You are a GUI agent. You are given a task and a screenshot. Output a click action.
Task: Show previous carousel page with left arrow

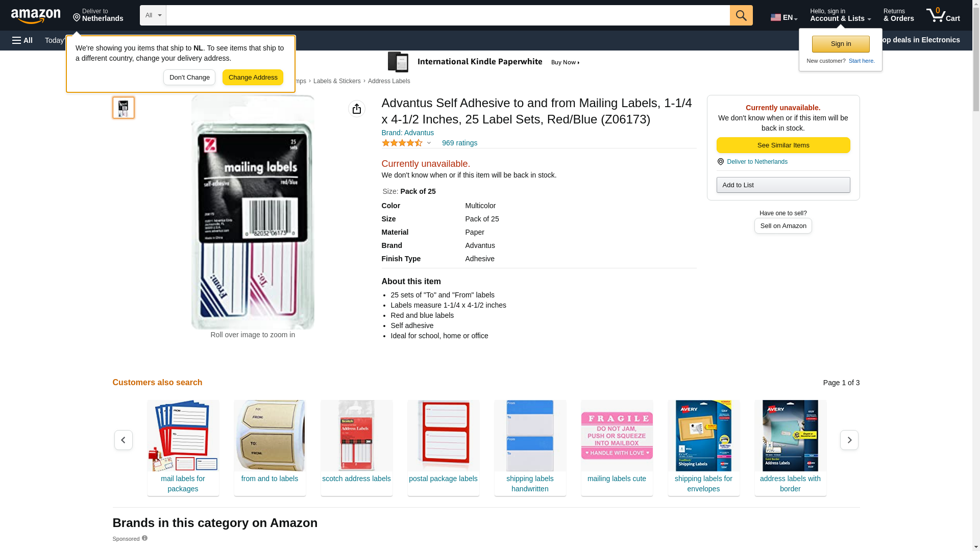[124, 440]
